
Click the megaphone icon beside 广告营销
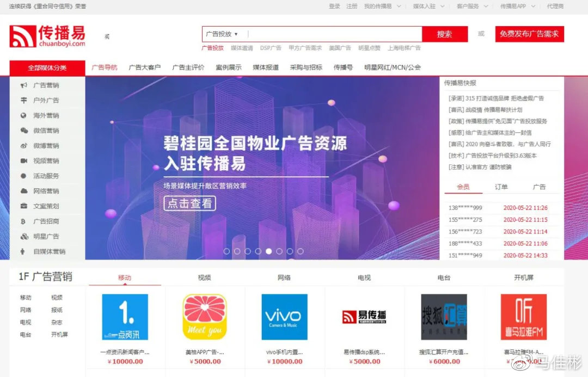[23, 85]
